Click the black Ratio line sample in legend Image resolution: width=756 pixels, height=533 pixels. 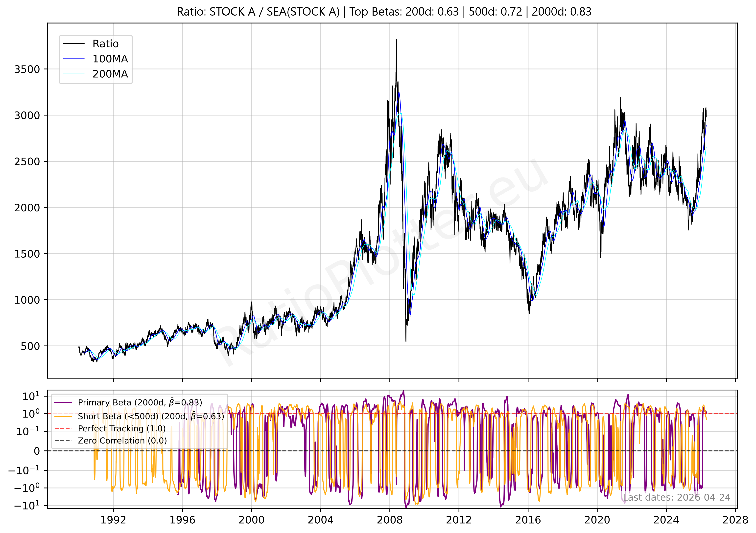click(74, 44)
